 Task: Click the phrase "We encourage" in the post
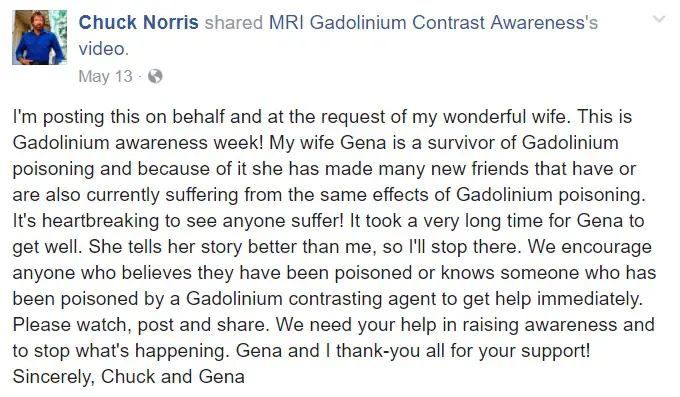(590, 247)
